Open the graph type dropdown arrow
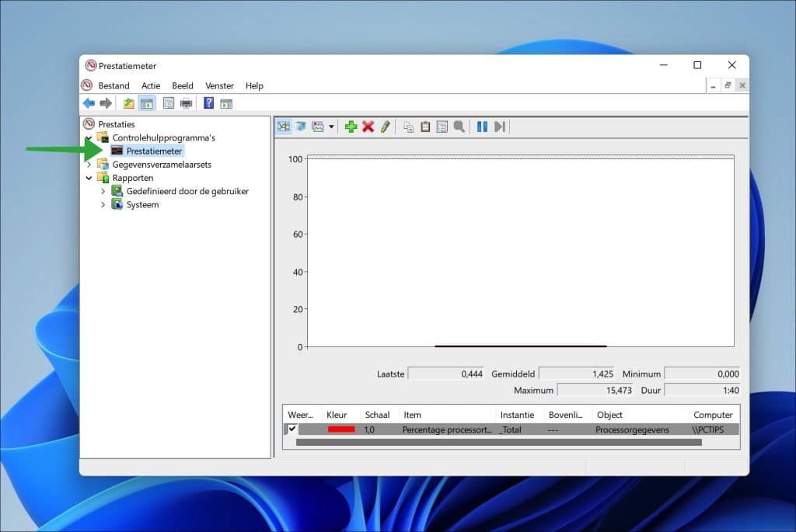The image size is (796, 532). pyautogui.click(x=330, y=127)
